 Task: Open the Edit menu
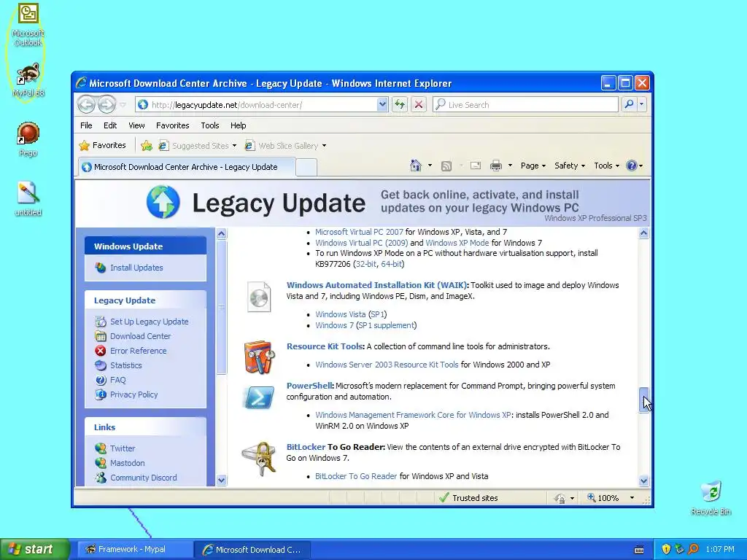110,125
